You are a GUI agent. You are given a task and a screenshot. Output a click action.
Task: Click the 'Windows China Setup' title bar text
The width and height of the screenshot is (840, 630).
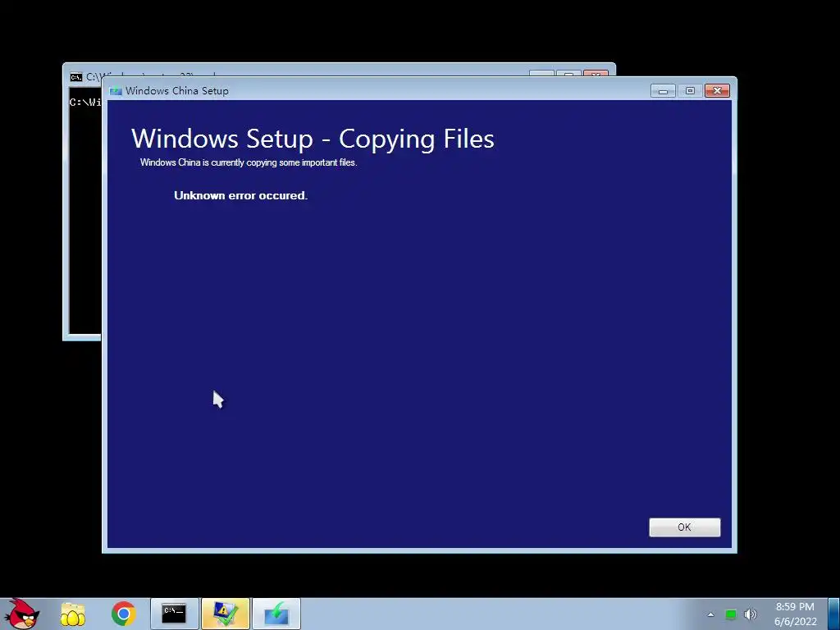click(177, 91)
